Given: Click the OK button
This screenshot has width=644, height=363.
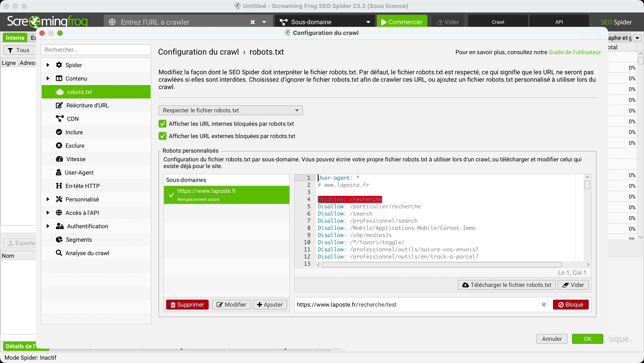Looking at the screenshot, I should [x=587, y=339].
